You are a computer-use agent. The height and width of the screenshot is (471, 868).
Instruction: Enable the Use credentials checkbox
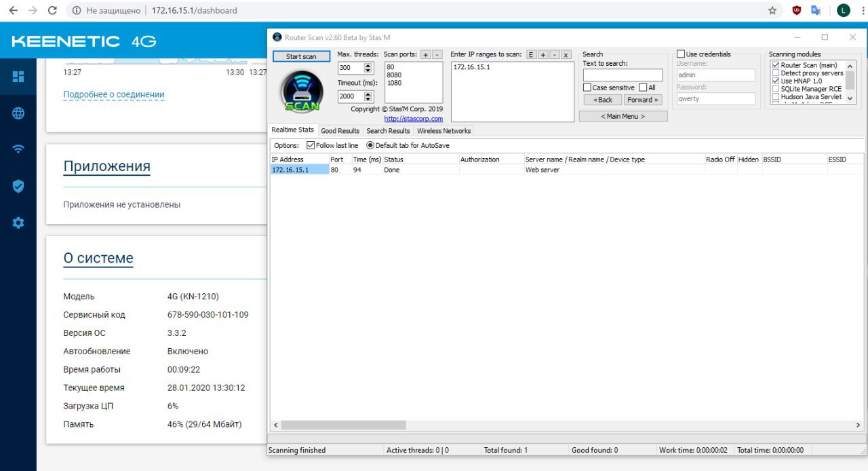[681, 54]
